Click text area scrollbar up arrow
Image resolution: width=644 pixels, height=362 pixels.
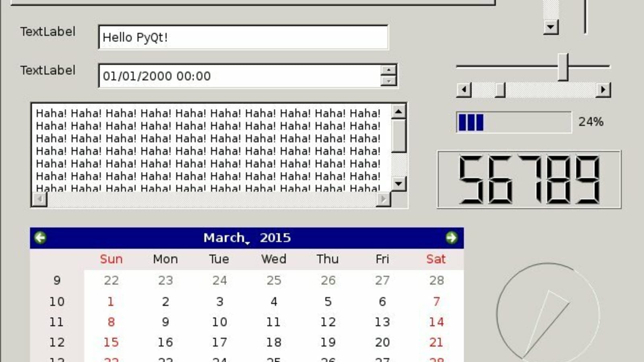(398, 111)
